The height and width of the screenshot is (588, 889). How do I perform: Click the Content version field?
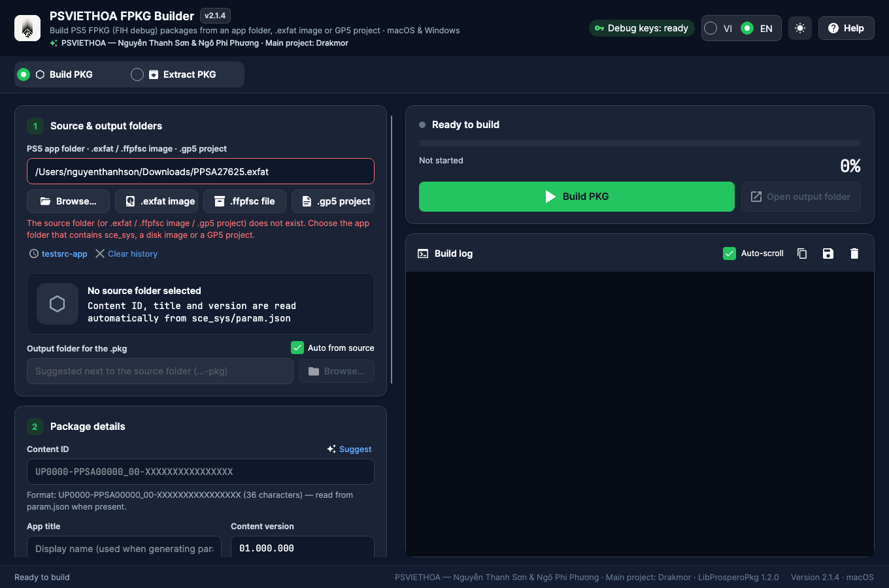[303, 547]
